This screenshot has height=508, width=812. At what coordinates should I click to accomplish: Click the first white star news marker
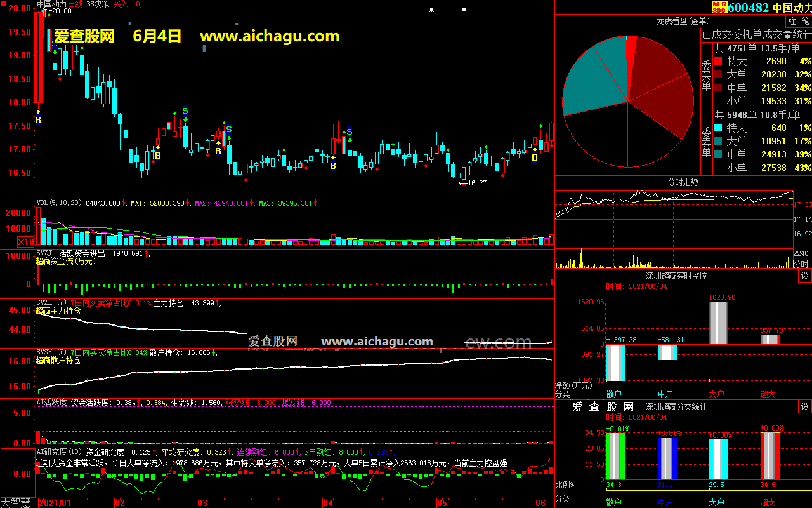coord(432,10)
